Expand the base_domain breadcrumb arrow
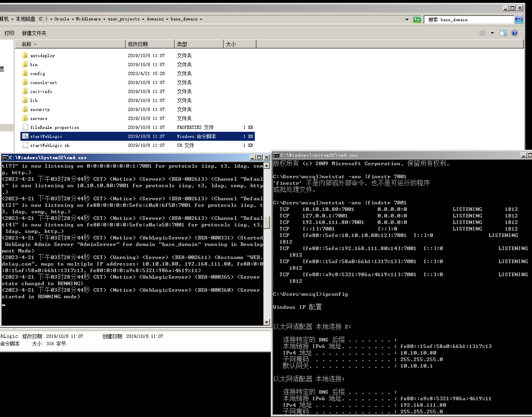This screenshot has height=417, width=532. pyautogui.click(x=201, y=19)
